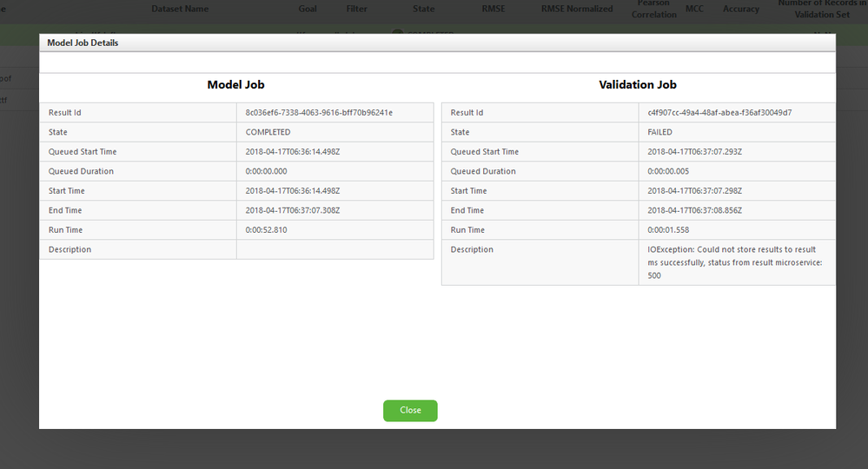The width and height of the screenshot is (868, 469).
Task: Click the COMPLETED state cell
Action: click(268, 132)
